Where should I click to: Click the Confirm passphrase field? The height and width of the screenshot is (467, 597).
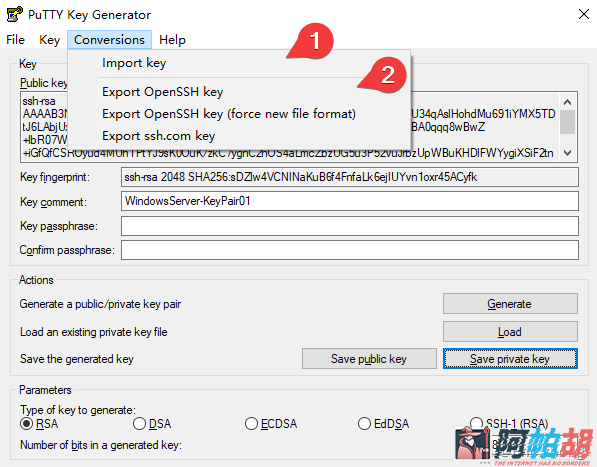pyautogui.click(x=350, y=250)
